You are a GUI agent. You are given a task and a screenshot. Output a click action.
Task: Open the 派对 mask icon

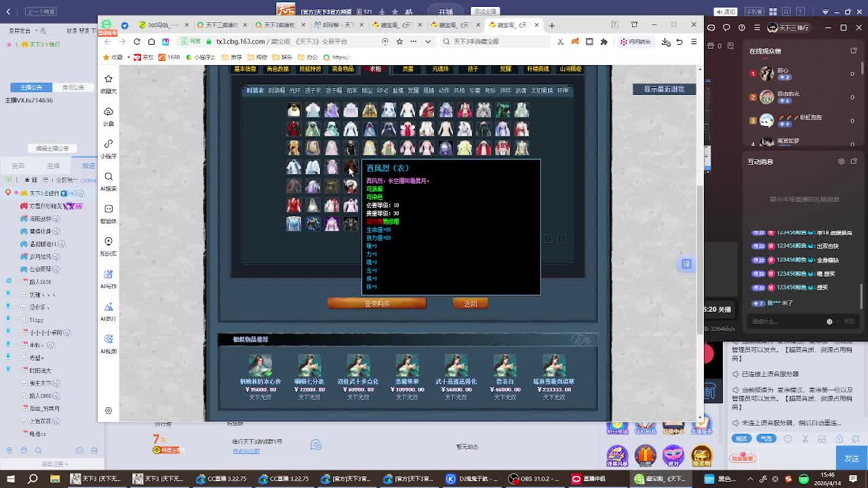tap(673, 455)
